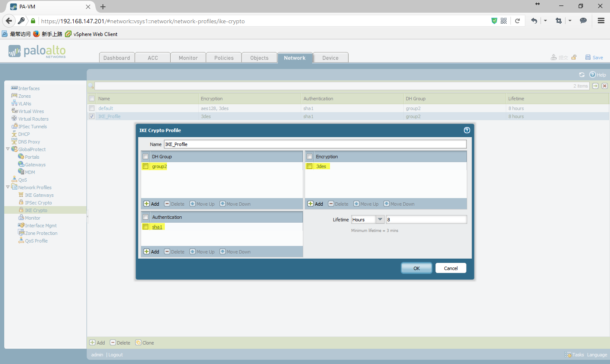This screenshot has height=364, width=610.
Task: Switch to the Device tab
Action: [x=330, y=58]
